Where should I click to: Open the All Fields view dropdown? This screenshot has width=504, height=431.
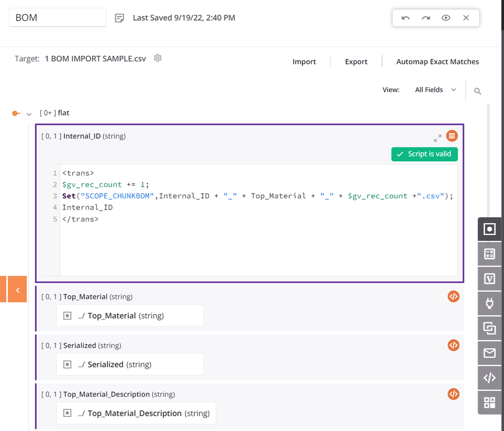click(x=435, y=90)
